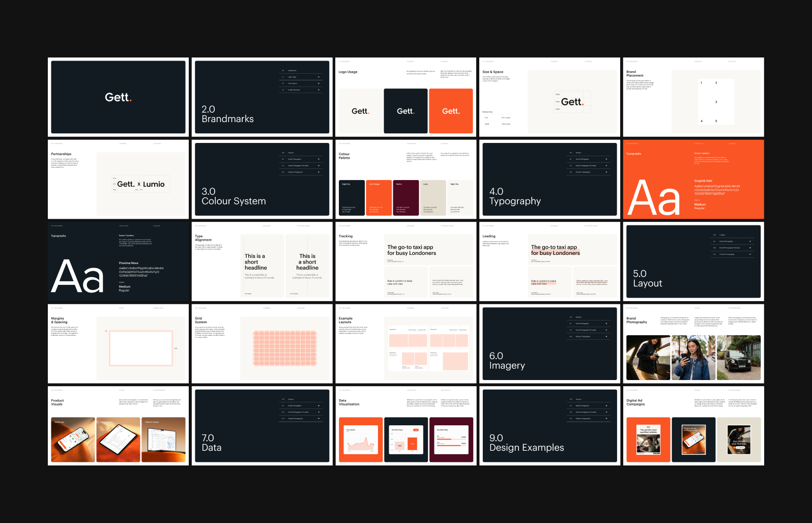Click the centered 'This is a short headline' example
This screenshot has width=812, height=523.
(x=307, y=266)
